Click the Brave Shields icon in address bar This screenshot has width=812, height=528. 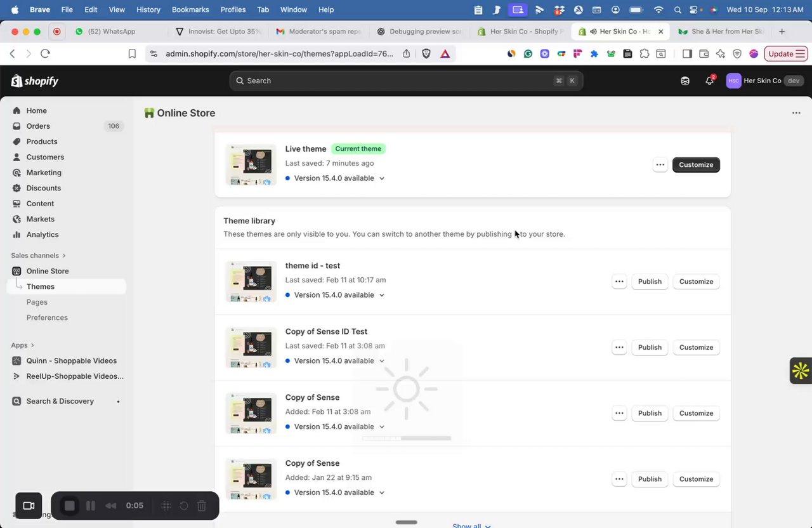pyautogui.click(x=426, y=54)
